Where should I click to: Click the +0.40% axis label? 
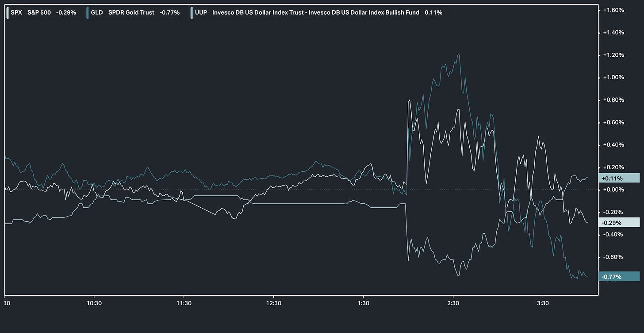[613, 145]
